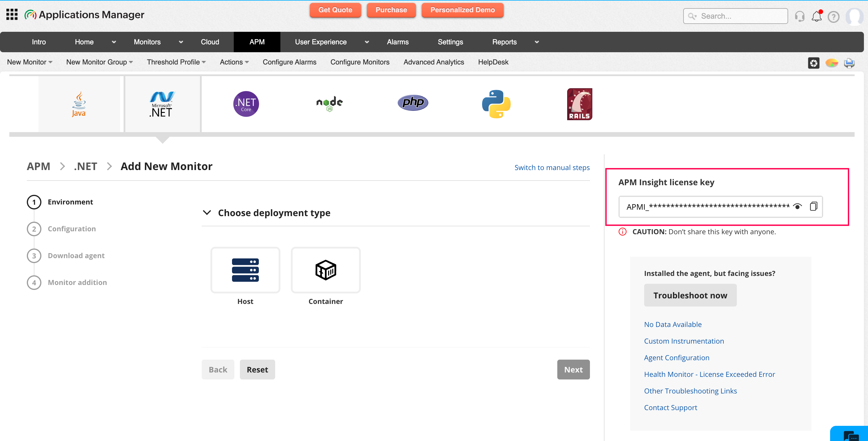Collapse the Choose deployment type section
Screen dimensions: 868x441
tap(207, 213)
